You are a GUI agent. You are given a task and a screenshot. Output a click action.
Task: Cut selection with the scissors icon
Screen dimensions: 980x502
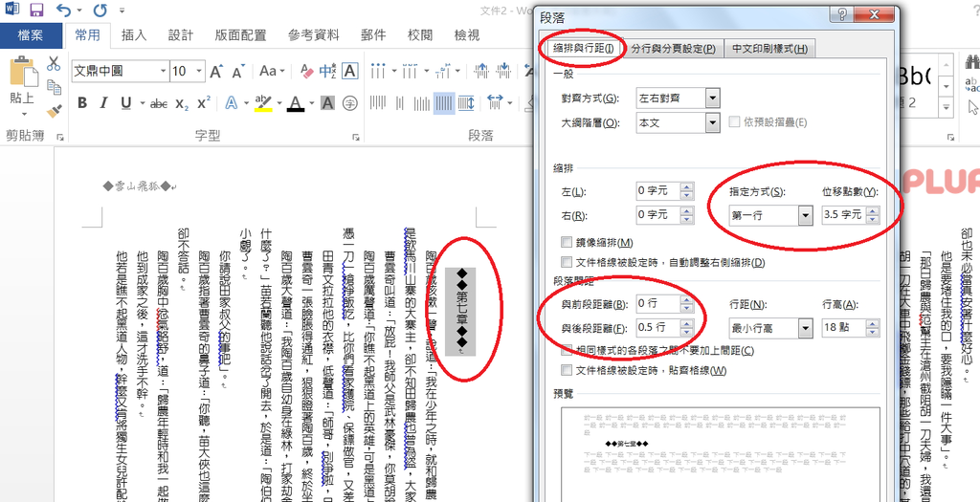click(54, 64)
